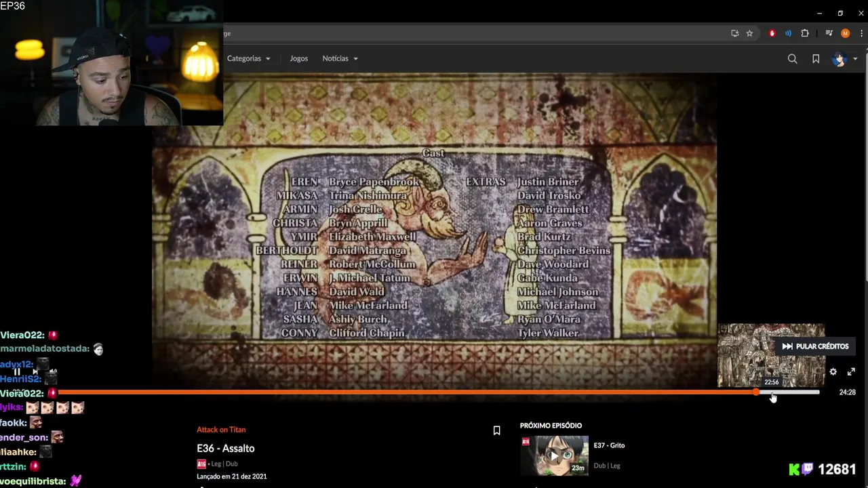
Task: Pause the video playback
Action: coord(17,371)
